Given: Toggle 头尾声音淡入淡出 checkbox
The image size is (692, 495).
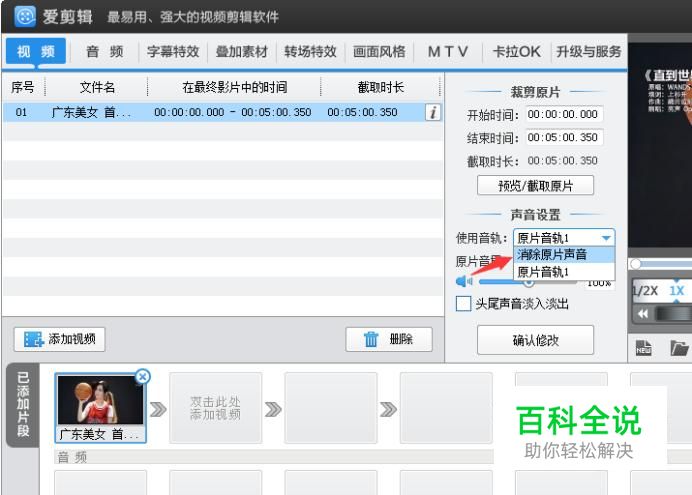Looking at the screenshot, I should (x=463, y=304).
